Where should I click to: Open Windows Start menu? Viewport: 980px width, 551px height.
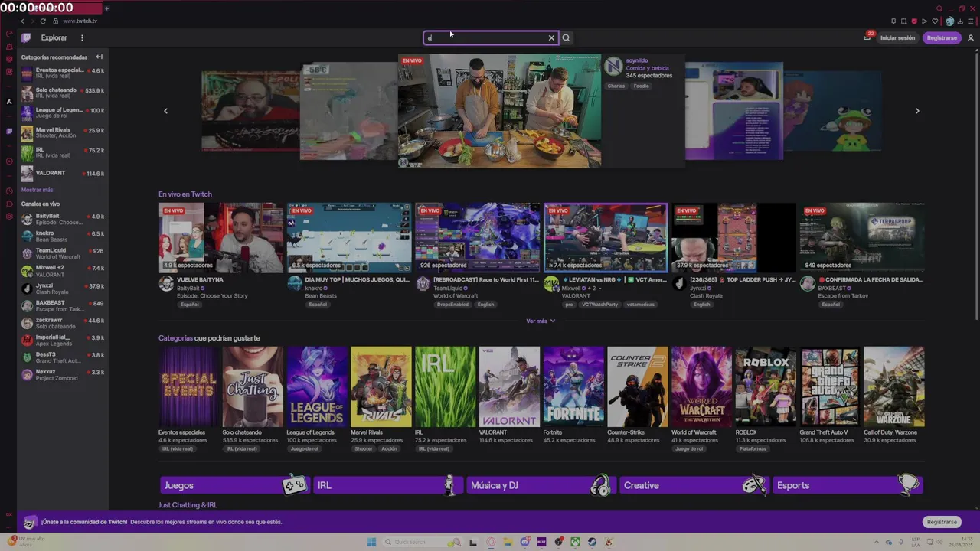(x=371, y=542)
